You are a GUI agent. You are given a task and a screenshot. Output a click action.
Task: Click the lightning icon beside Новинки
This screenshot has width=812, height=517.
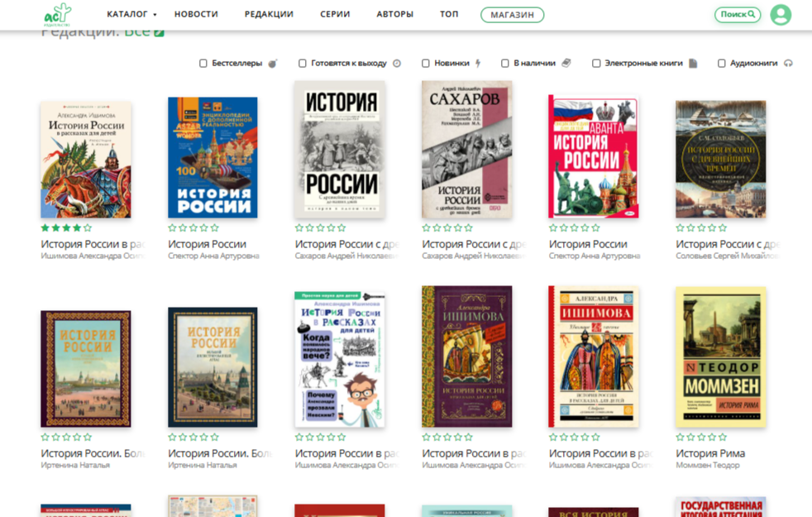[478, 63]
